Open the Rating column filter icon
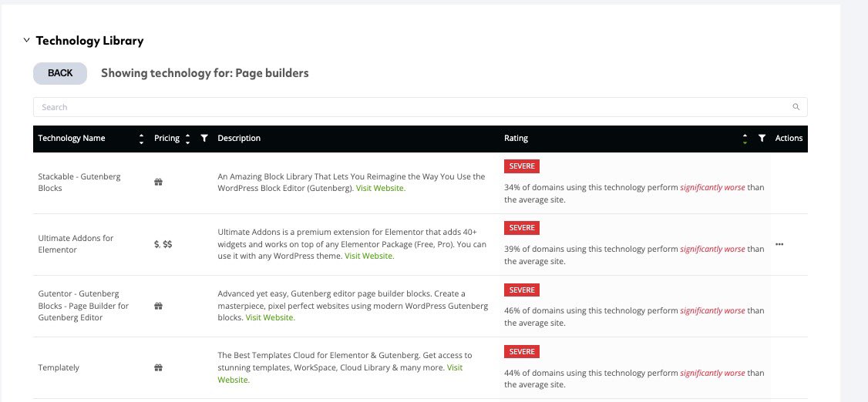The height and width of the screenshot is (402, 868). tap(762, 139)
